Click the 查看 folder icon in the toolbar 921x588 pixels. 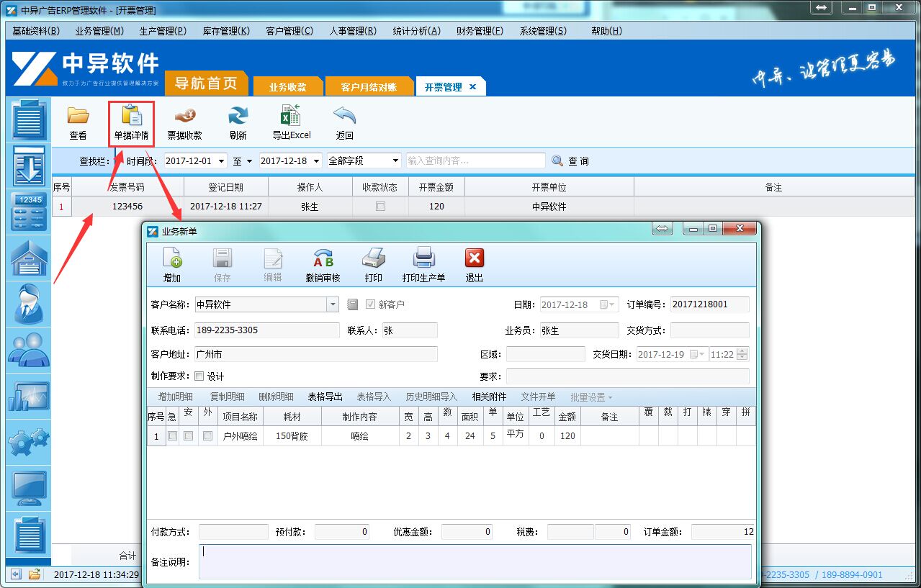point(78,116)
